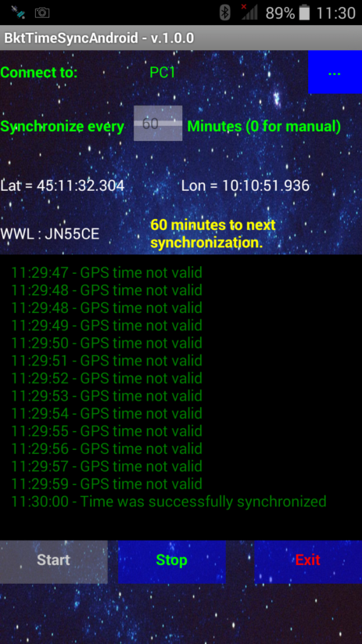The image size is (362, 644).
Task: Tap the Bluetooth status icon
Action: click(225, 13)
